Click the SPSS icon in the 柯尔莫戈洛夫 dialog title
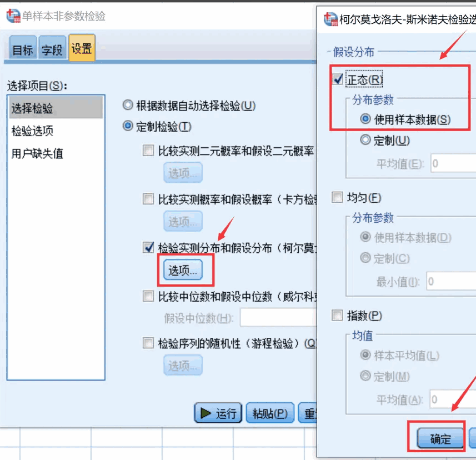 tap(330, 19)
